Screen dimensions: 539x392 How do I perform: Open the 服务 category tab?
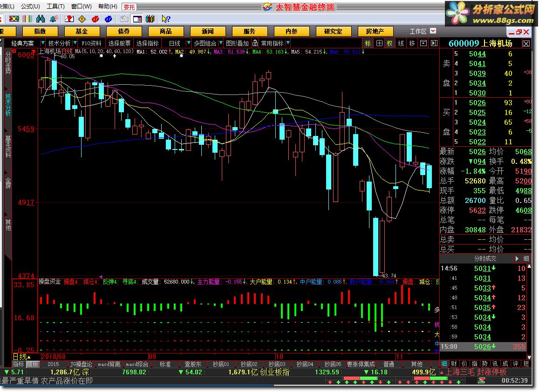coord(250,31)
